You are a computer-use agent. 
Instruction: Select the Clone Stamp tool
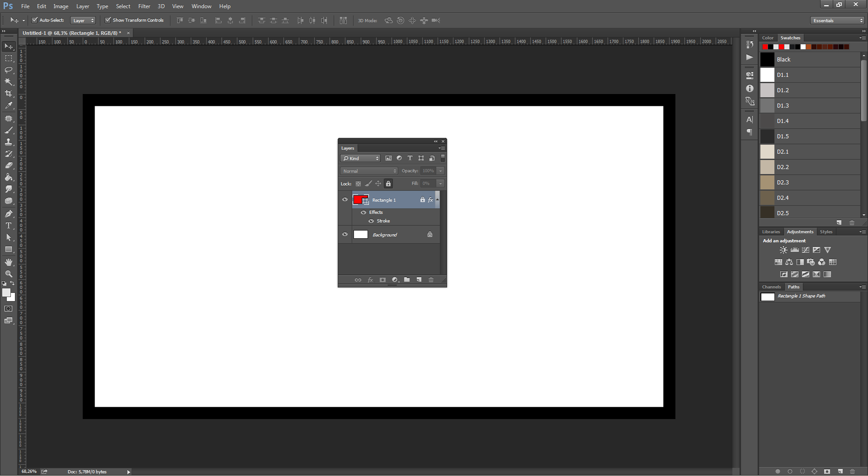tap(9, 142)
